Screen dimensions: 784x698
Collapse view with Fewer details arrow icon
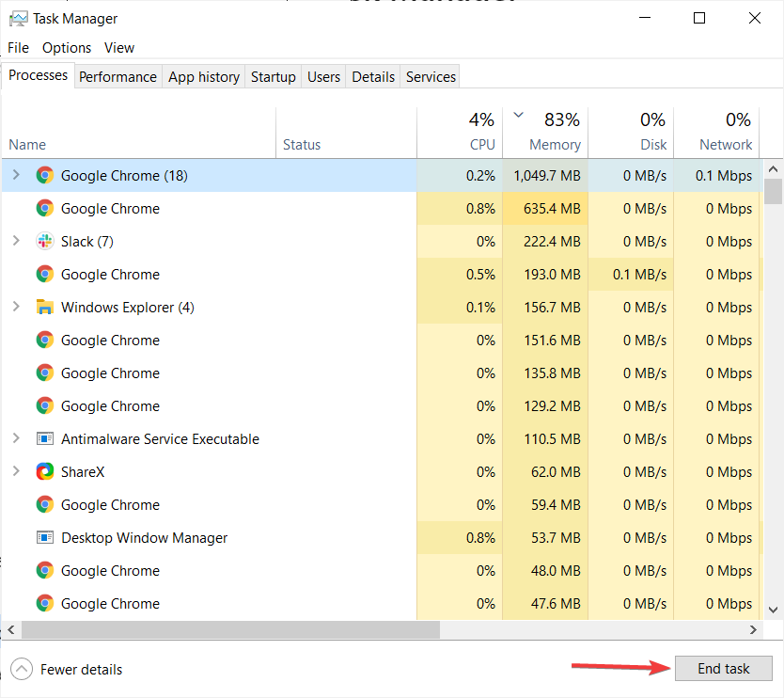22,669
